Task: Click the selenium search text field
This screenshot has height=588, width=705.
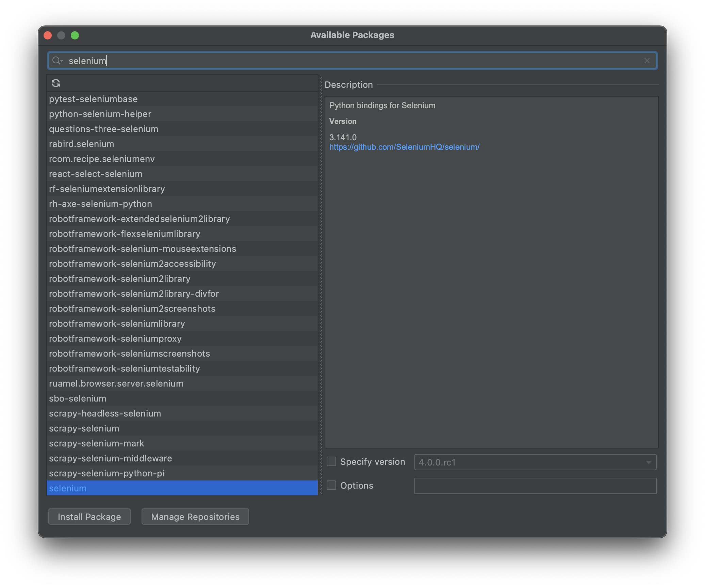Action: click(x=340, y=61)
